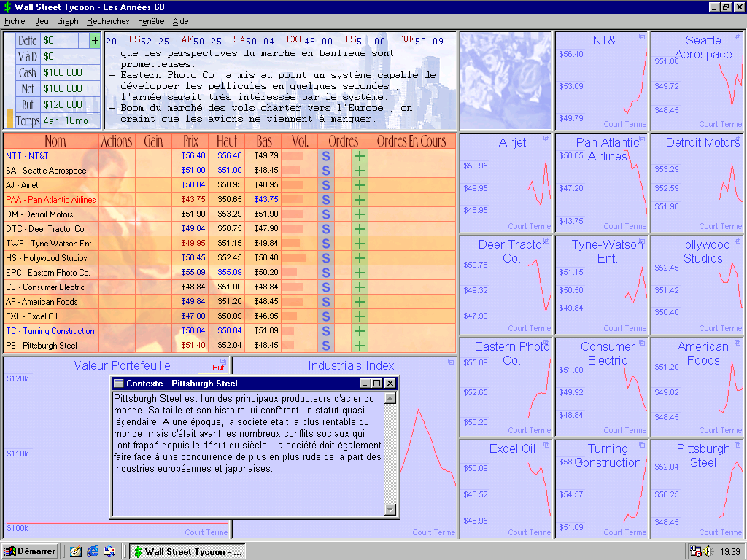Click the green plus buy icon for Pan Atlantic Airlines
747x560 pixels.
(360, 200)
